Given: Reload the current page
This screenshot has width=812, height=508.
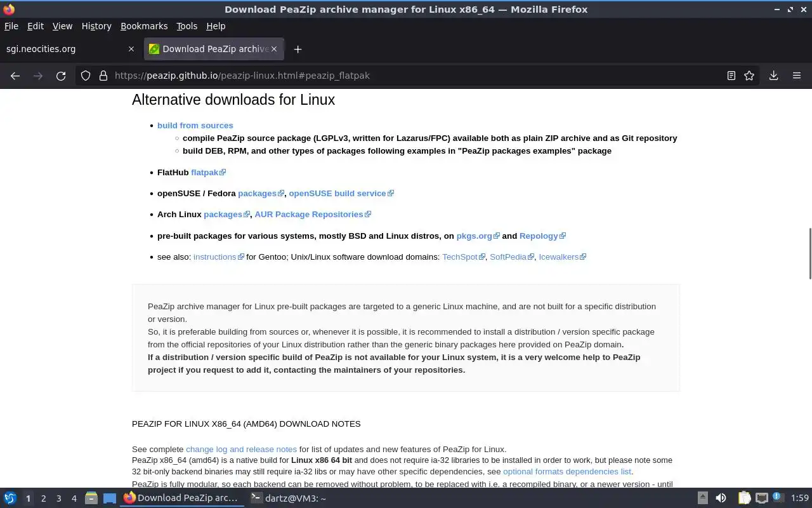Looking at the screenshot, I should 61,76.
